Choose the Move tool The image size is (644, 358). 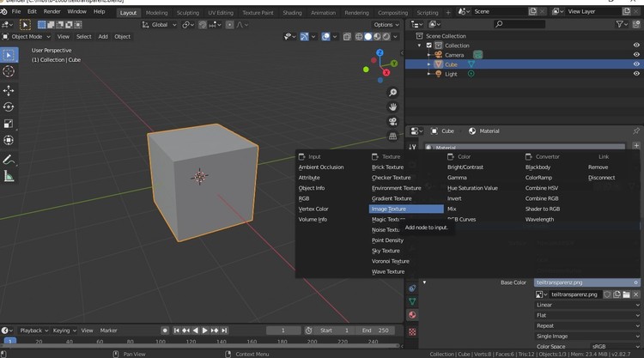[9, 90]
